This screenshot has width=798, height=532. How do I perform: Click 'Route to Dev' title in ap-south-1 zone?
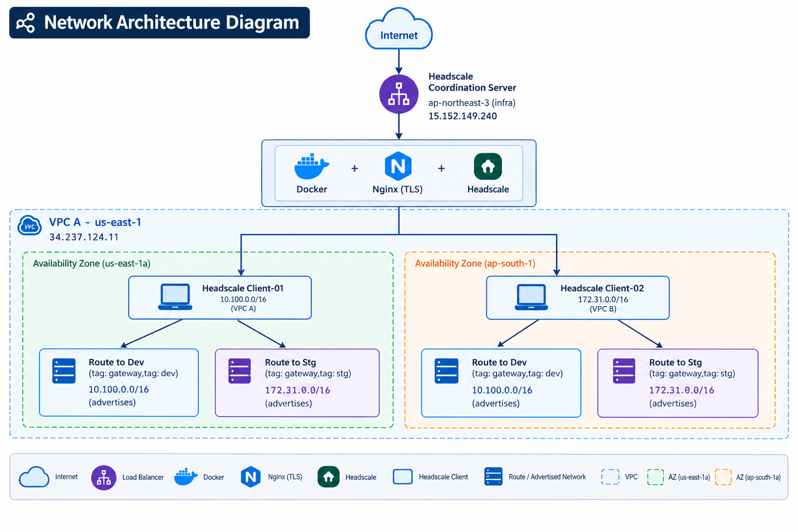pos(499,362)
